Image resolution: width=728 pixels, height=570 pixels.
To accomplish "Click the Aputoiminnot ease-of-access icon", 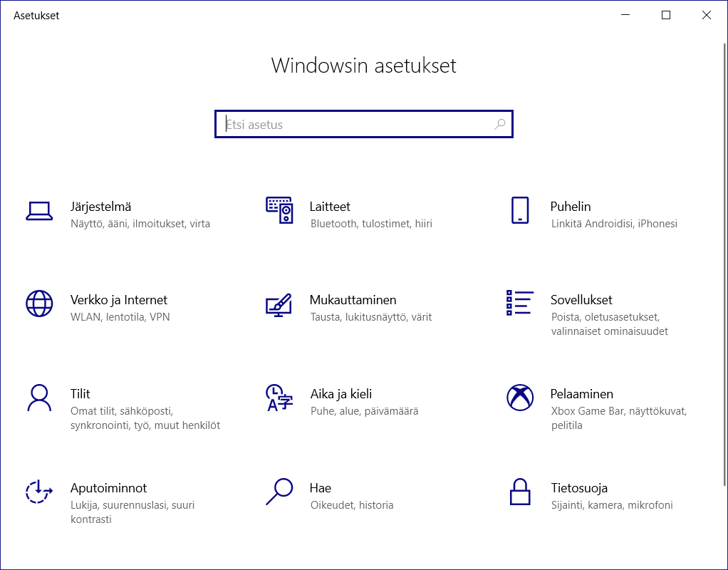I will point(39,492).
